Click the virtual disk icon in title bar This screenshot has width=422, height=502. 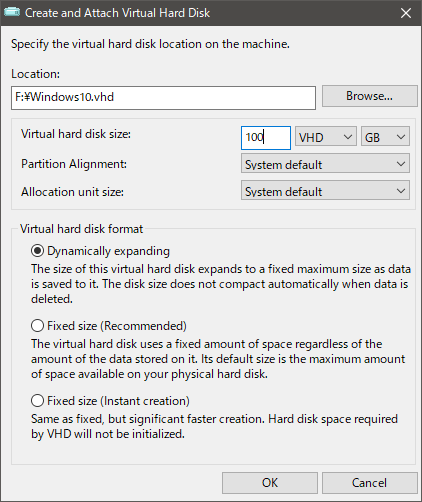click(12, 13)
